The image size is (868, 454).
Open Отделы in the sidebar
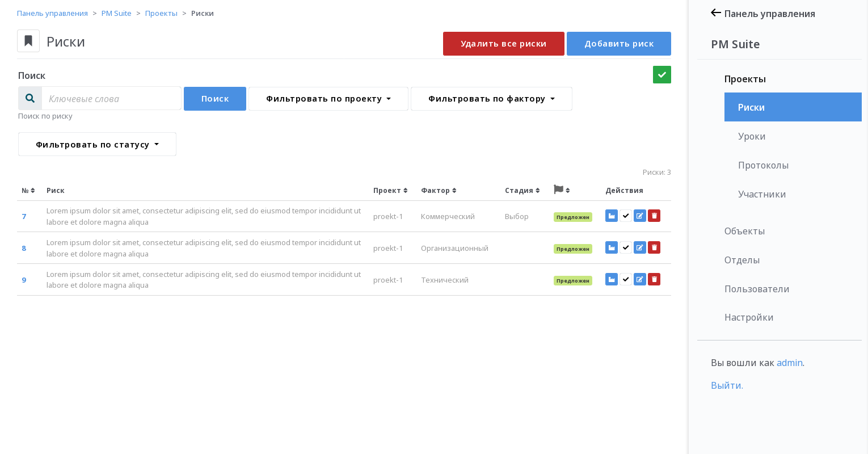[x=742, y=260]
